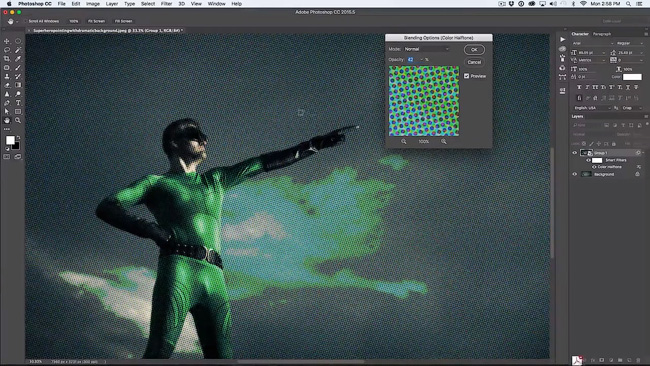Click OK in Blending Options dialog
This screenshot has width=650, height=366.
pos(474,50)
